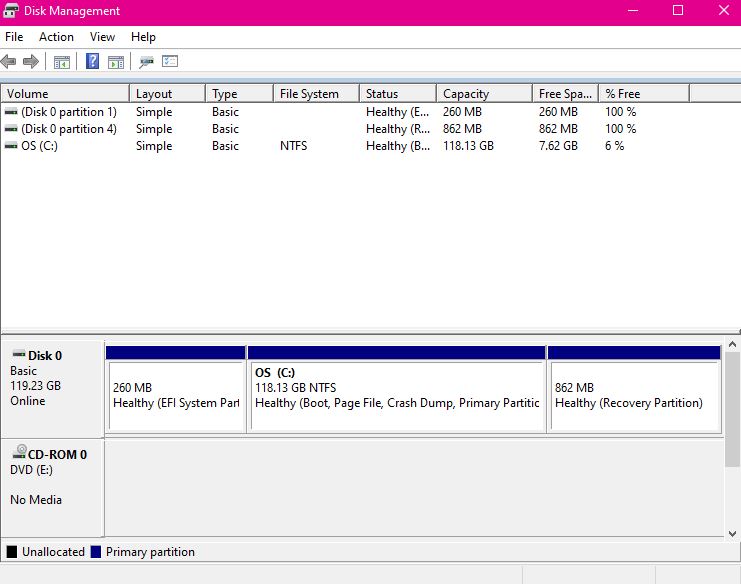Click the blue Primary partition legend swatch

tap(96, 552)
